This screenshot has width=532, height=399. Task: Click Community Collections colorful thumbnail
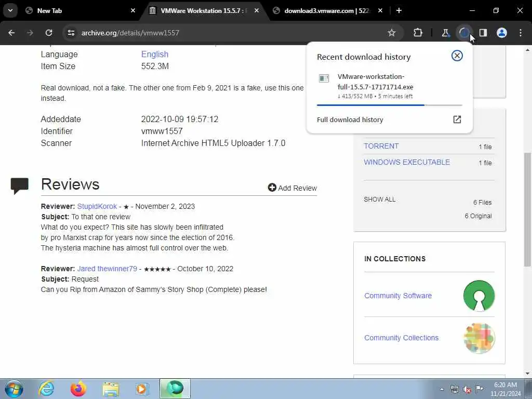[x=479, y=338]
